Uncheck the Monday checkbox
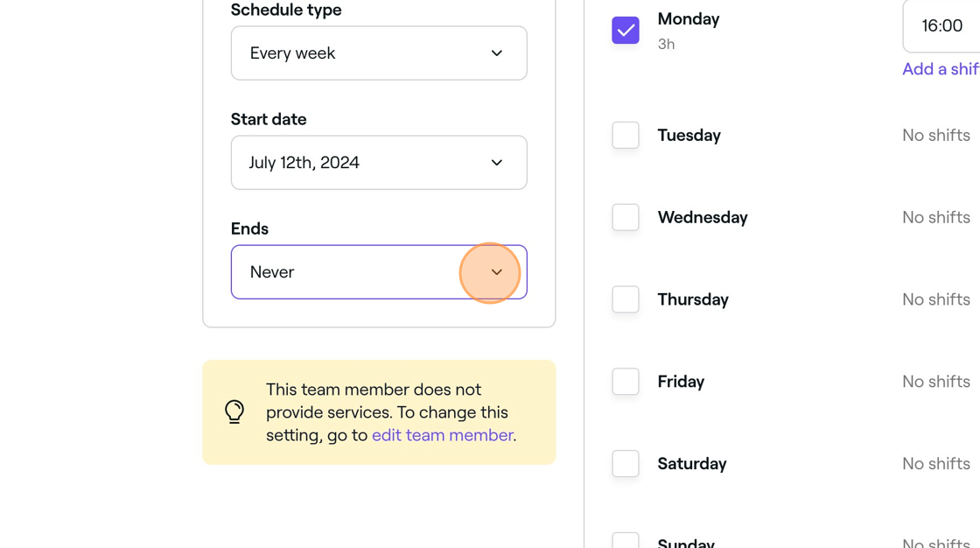The width and height of the screenshot is (980, 548). pos(625,30)
